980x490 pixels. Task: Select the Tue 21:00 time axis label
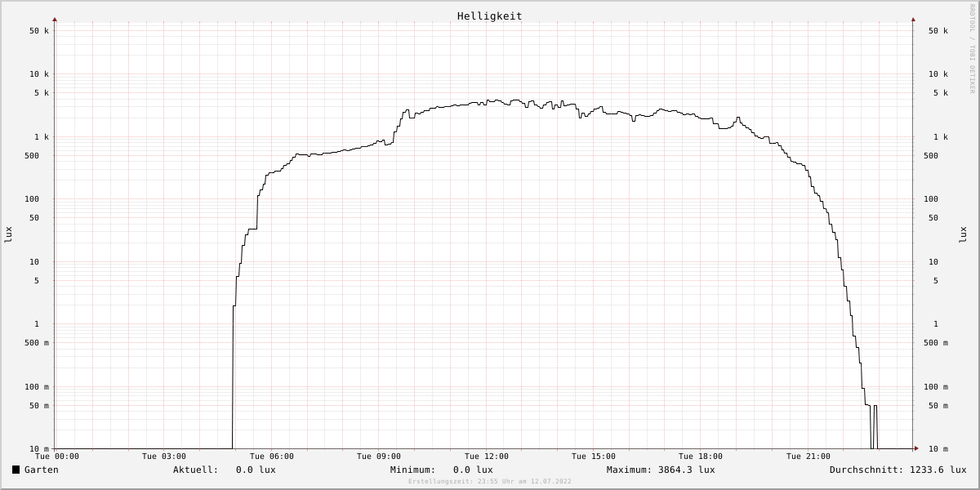[x=808, y=457]
